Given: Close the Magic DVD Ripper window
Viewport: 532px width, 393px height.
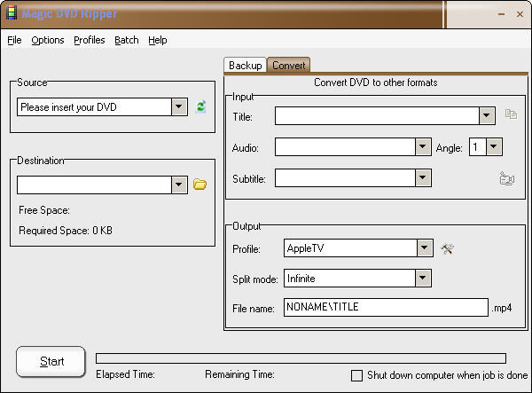Looking at the screenshot, I should click(x=520, y=14).
